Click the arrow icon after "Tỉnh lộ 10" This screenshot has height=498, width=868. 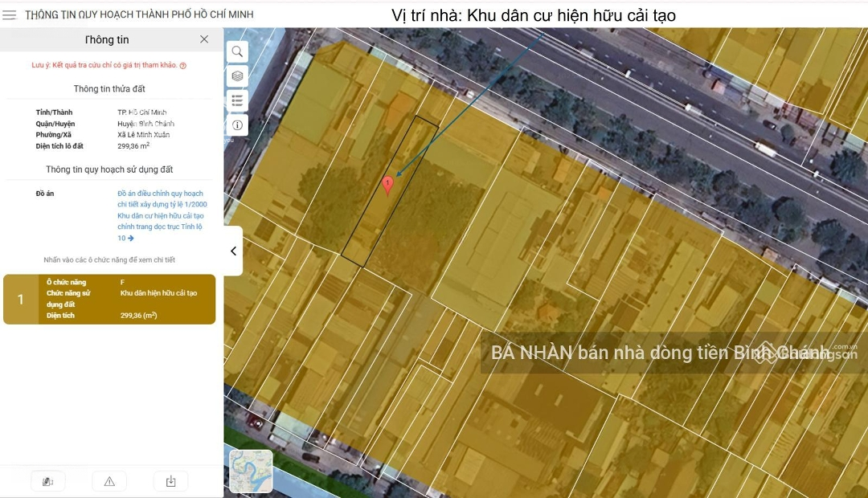[x=131, y=239]
